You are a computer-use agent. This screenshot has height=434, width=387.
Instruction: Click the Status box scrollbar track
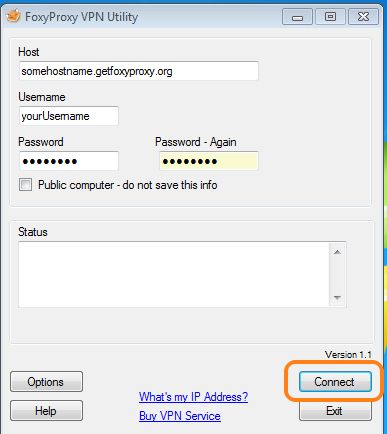click(337, 275)
